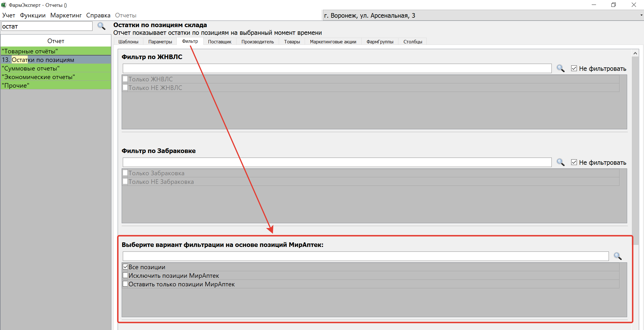Toggle the 'Все позиции' checkbox
The height and width of the screenshot is (330, 644).
coord(125,267)
